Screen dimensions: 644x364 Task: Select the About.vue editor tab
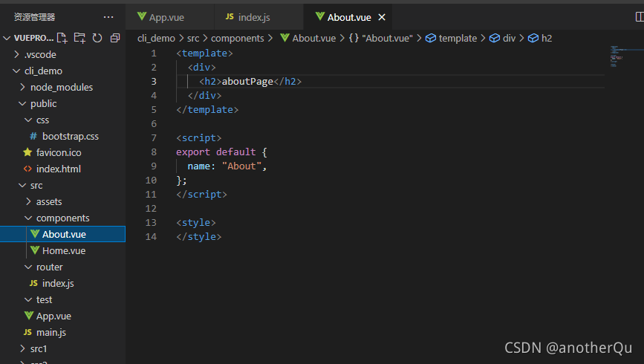[x=348, y=17]
